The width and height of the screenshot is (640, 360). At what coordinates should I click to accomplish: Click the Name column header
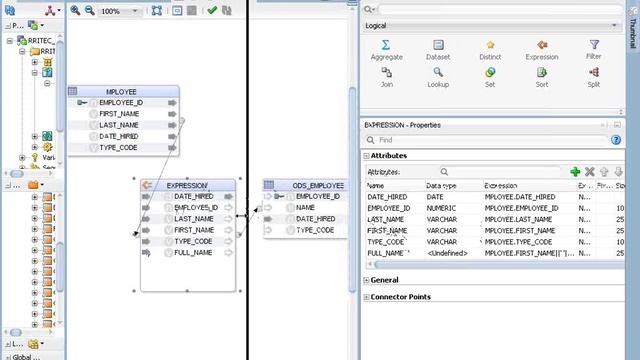click(x=375, y=186)
